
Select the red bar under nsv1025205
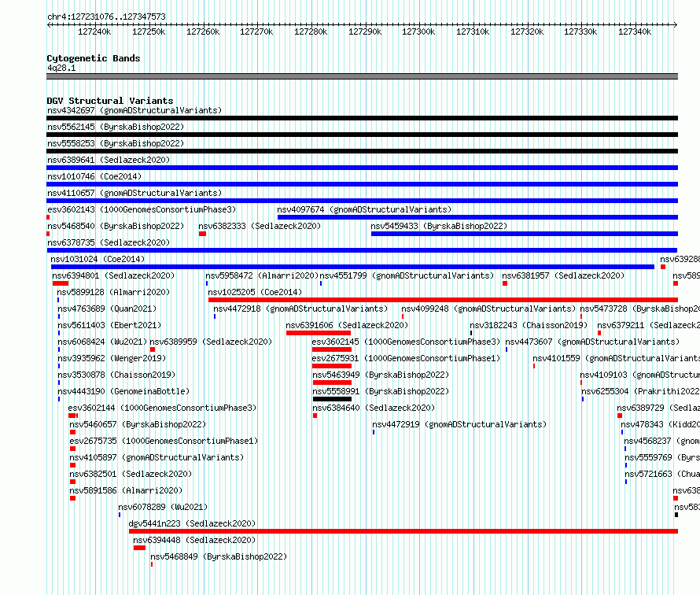(444, 300)
